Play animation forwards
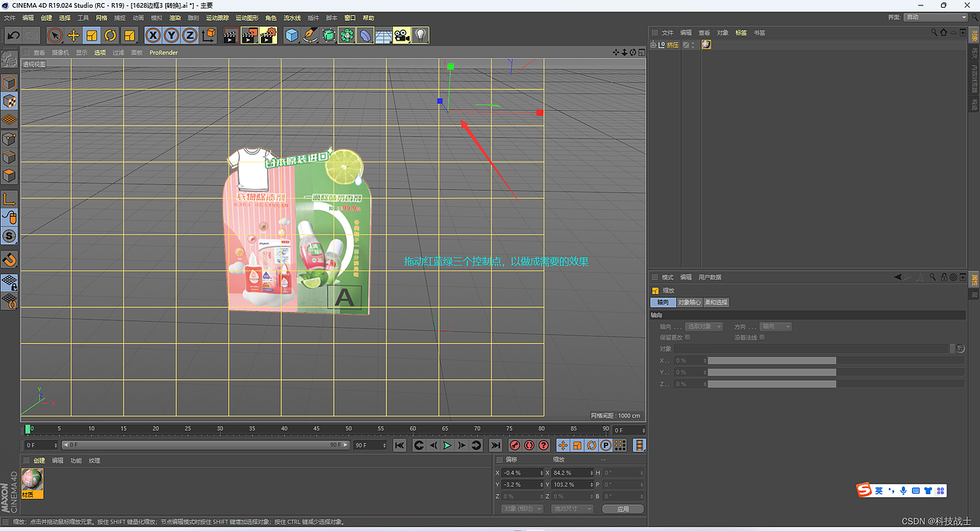980x531 pixels. tap(448, 445)
